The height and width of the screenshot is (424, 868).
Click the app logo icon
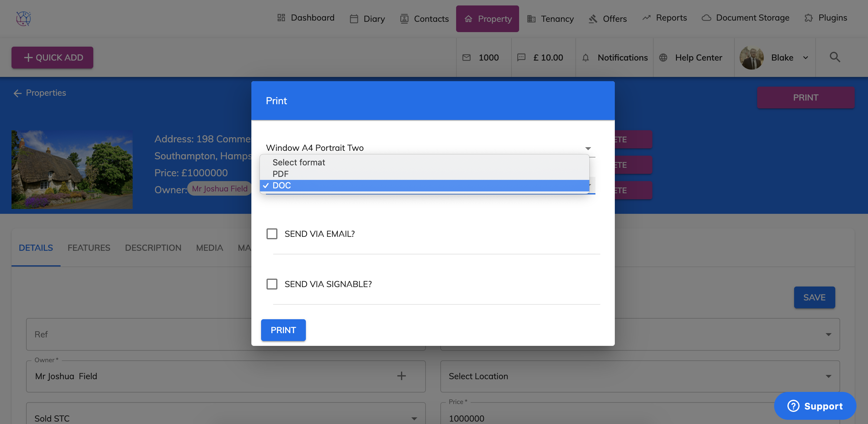[x=23, y=18]
